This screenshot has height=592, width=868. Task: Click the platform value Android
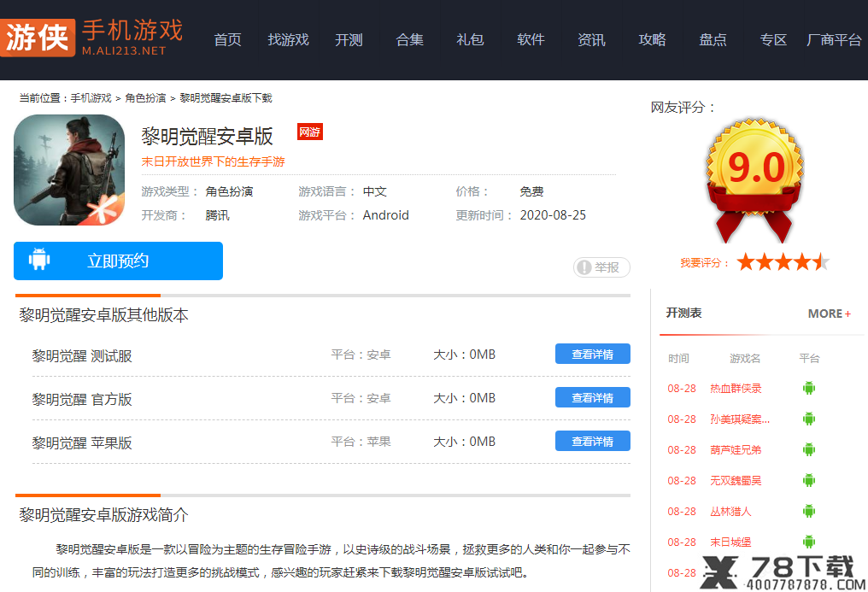tap(386, 215)
